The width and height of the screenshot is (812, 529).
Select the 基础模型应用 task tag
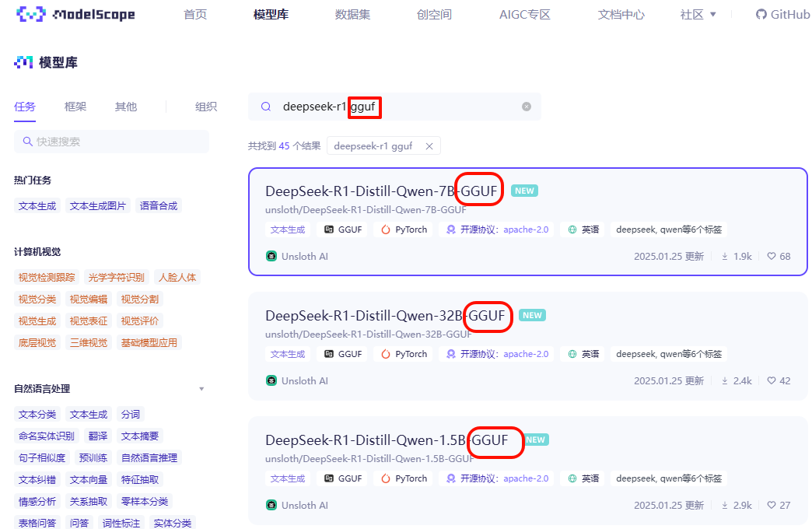click(x=149, y=342)
